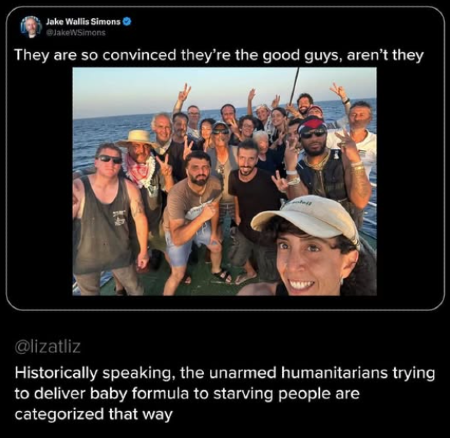Click the words 'categorized that way'
The width and height of the screenshot is (450, 438).
tap(94, 414)
